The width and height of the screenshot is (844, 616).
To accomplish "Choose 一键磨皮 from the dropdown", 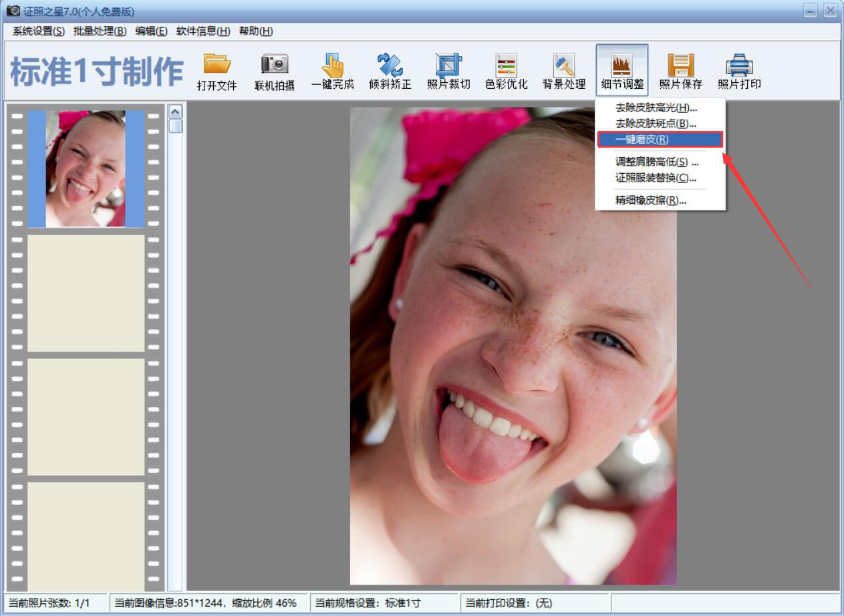I will click(x=659, y=140).
